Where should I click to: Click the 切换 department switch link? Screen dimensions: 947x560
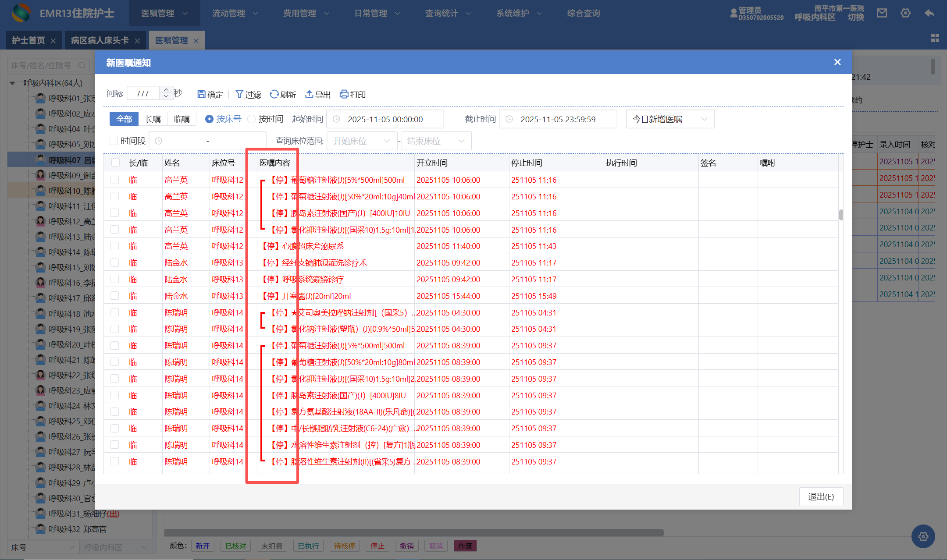(x=856, y=18)
